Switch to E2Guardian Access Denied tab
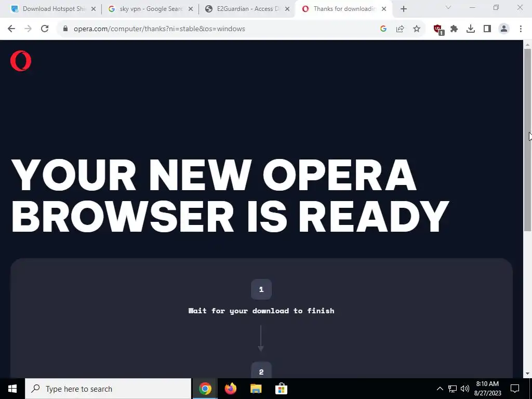 coord(248,9)
